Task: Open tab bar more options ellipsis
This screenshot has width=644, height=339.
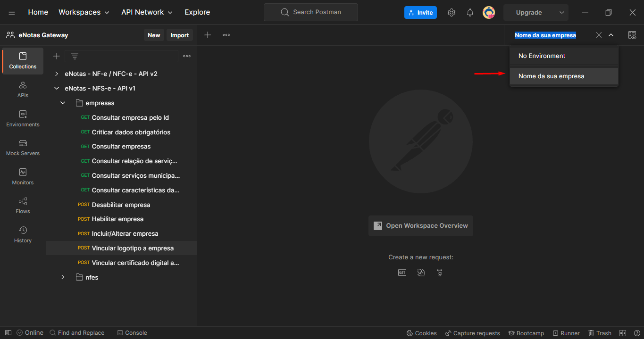Action: (226, 35)
